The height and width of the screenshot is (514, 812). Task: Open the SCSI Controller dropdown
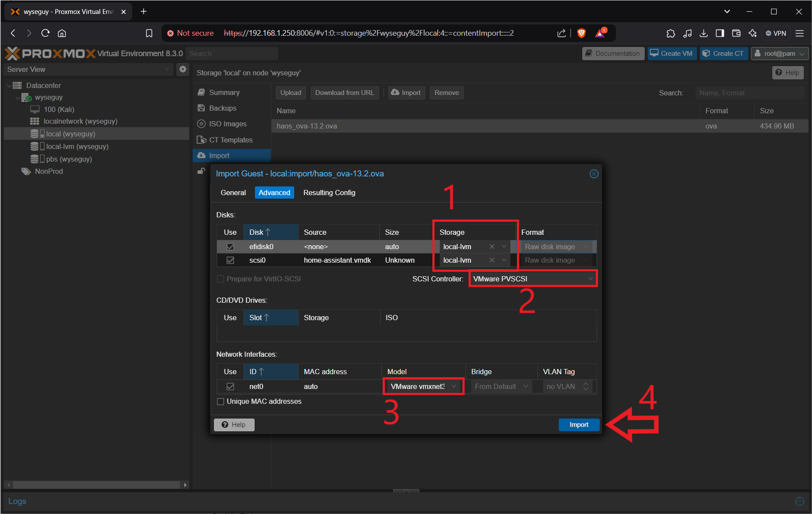coord(591,279)
